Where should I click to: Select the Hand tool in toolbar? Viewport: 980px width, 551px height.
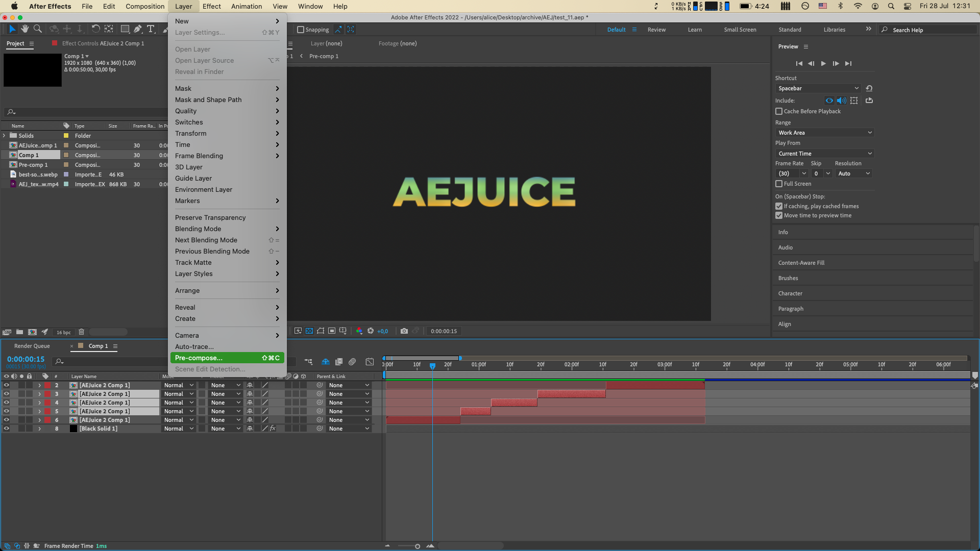pyautogui.click(x=24, y=29)
